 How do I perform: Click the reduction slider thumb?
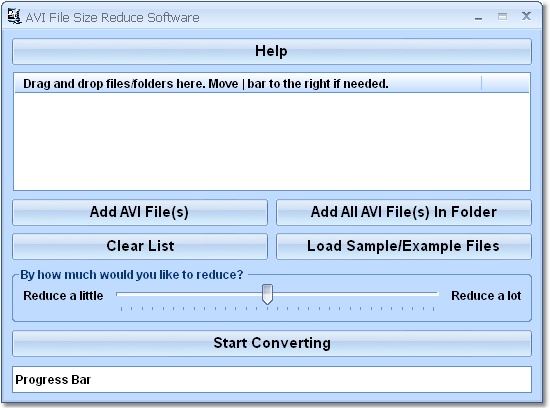[267, 294]
